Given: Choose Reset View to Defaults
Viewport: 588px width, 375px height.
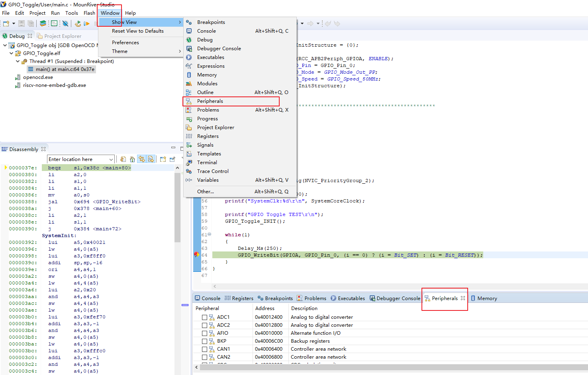Looking at the screenshot, I should click(138, 31).
